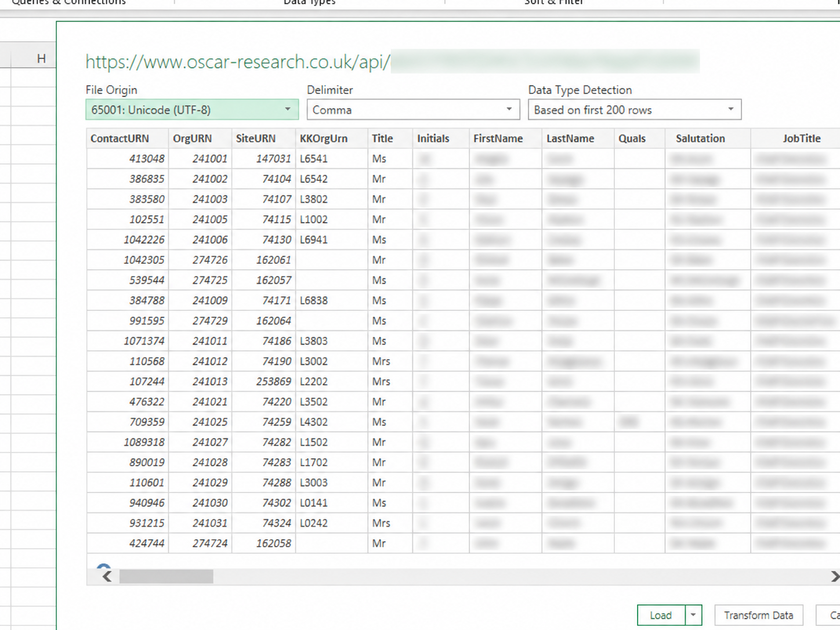Click ContactURN cell 383580
The height and width of the screenshot is (630, 840).
coord(128,200)
